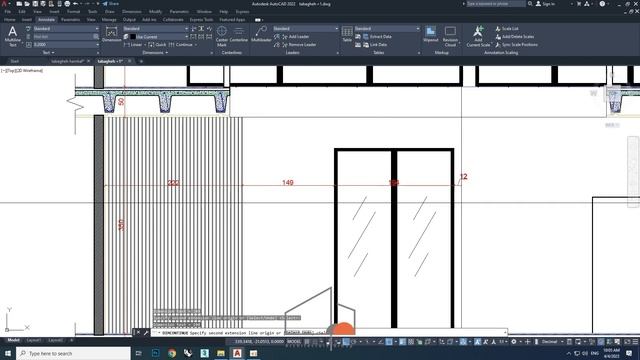The width and height of the screenshot is (640, 360).
Task: Open the Help question mark icon
Action: (x=602, y=4)
